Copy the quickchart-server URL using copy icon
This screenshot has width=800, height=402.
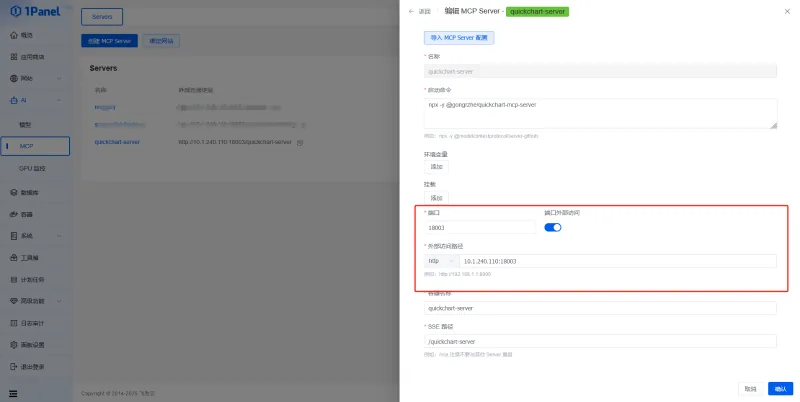pyautogui.click(x=300, y=142)
